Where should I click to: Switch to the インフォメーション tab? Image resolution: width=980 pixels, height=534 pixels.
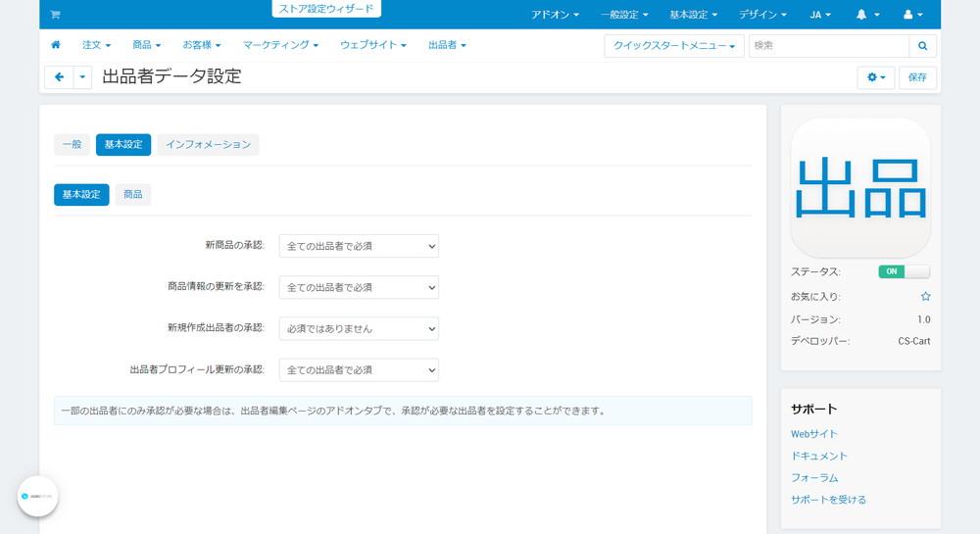(208, 144)
